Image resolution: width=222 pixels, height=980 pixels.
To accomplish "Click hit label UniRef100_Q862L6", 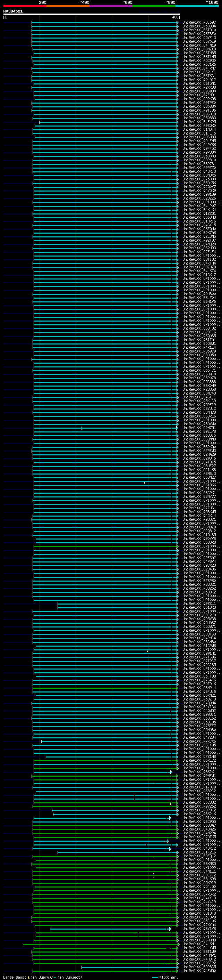I will 199,814.
